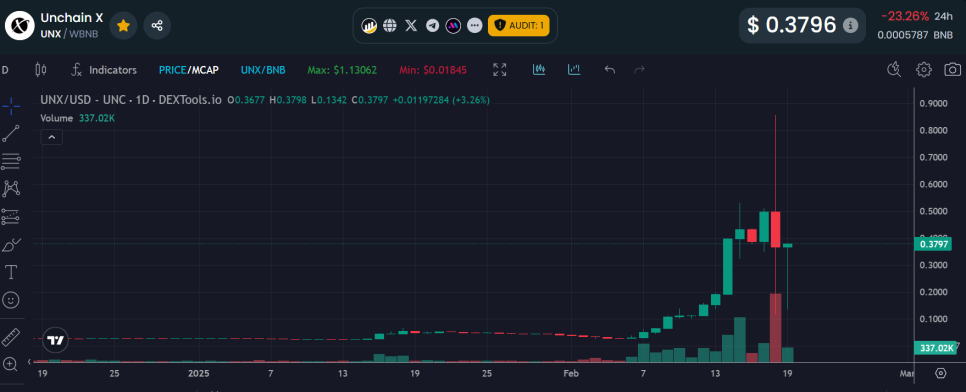
Task: Redo the last chart action
Action: [639, 70]
